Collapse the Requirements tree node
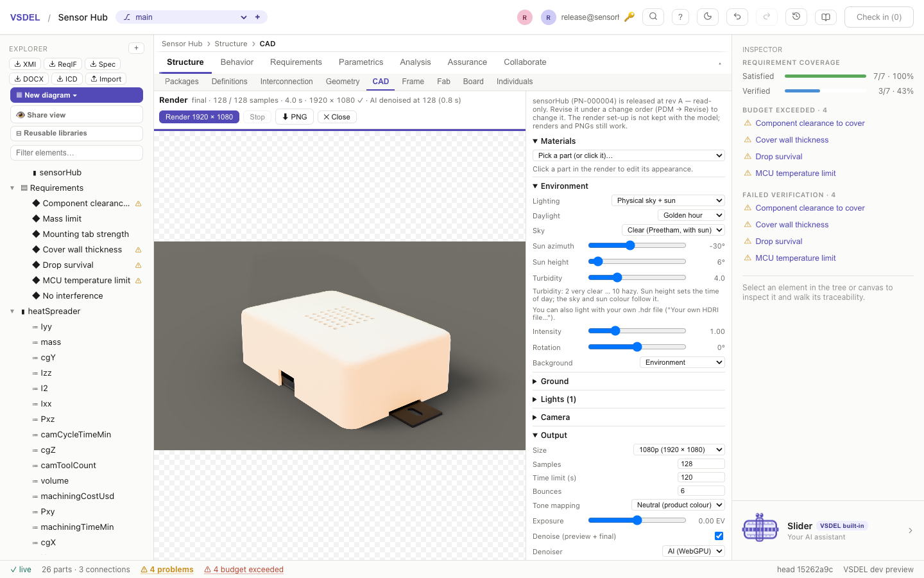 tap(12, 188)
